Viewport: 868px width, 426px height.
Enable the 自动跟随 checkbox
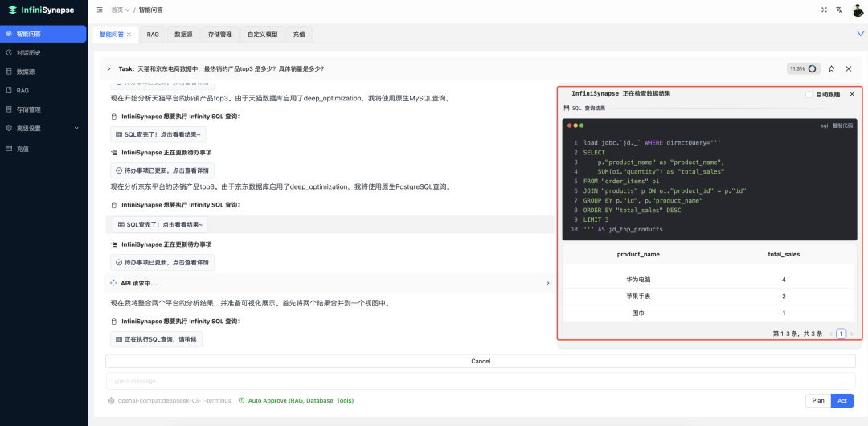[809, 94]
